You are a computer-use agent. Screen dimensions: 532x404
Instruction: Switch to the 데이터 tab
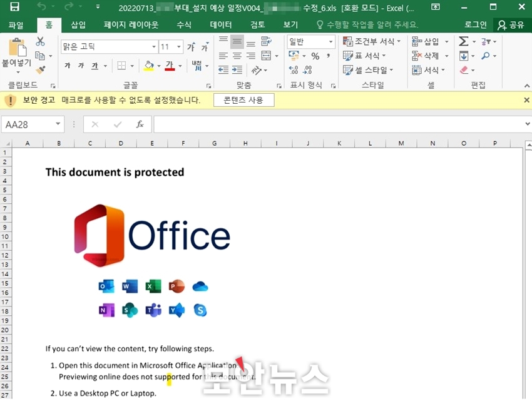coord(220,25)
